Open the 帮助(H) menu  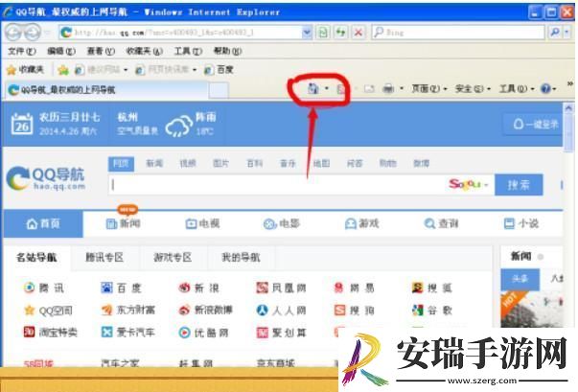pyautogui.click(x=227, y=51)
